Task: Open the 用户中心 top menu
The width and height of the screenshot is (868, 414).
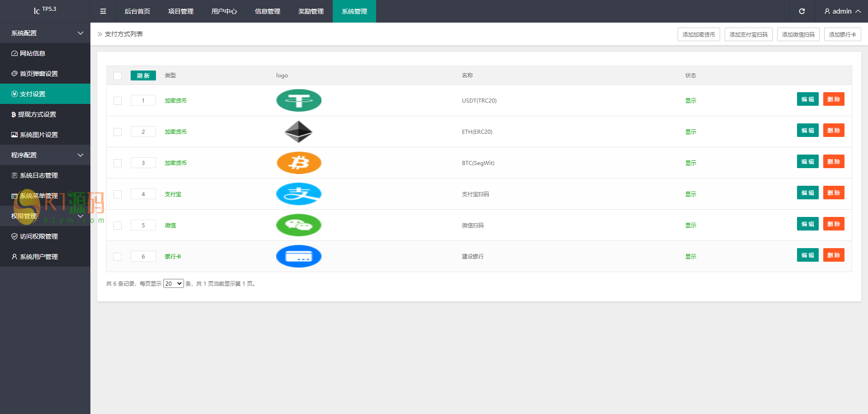Action: pos(224,11)
